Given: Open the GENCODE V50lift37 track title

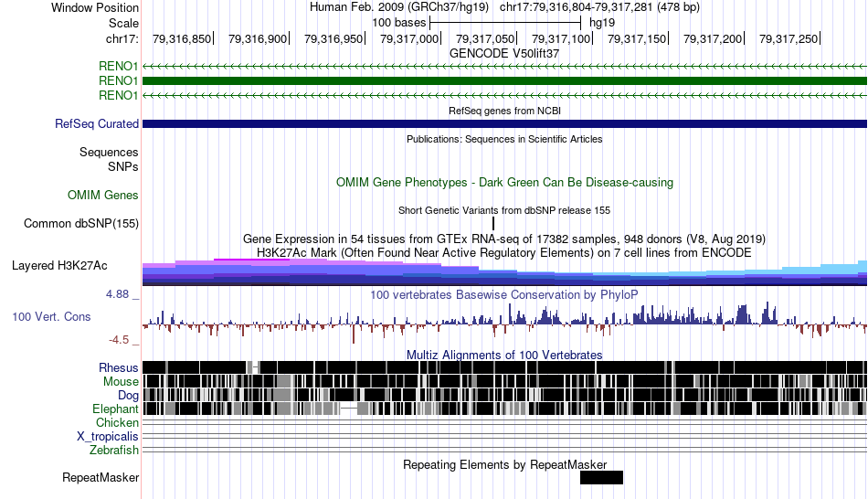Looking at the screenshot, I should coord(504,54).
